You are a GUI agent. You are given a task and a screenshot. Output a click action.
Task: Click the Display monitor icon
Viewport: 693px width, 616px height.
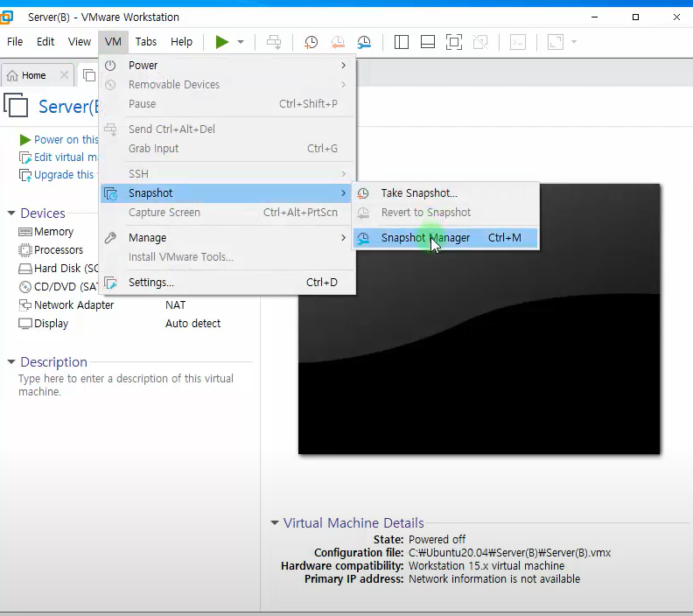tap(25, 324)
